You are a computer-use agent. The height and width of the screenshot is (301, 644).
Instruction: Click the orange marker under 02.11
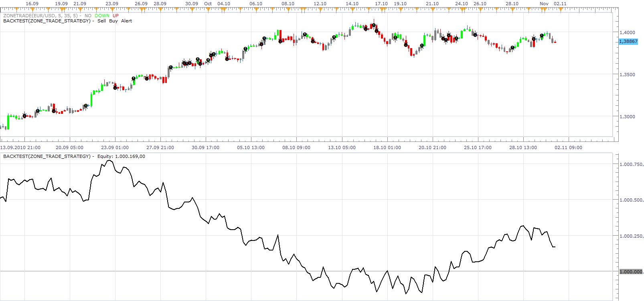point(561,9)
